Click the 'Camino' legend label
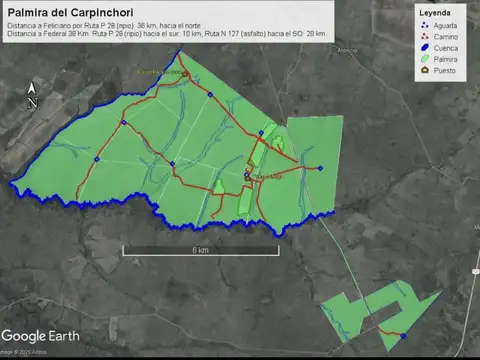This screenshot has width=480, height=360. 446,37
